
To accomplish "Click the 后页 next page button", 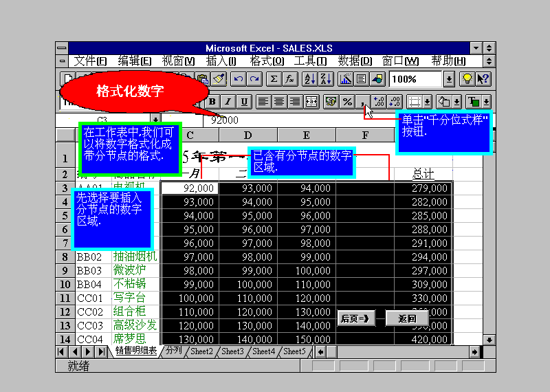I will 355,318.
